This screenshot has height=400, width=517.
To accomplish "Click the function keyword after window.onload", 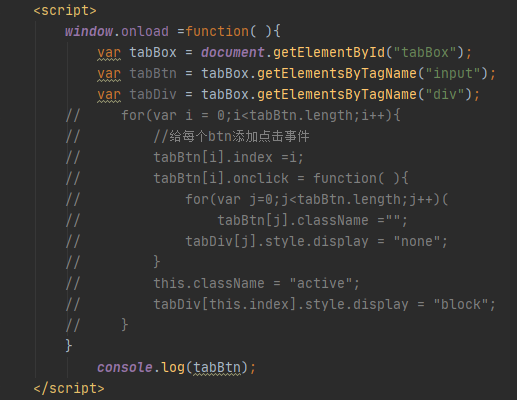I will click(x=217, y=31).
